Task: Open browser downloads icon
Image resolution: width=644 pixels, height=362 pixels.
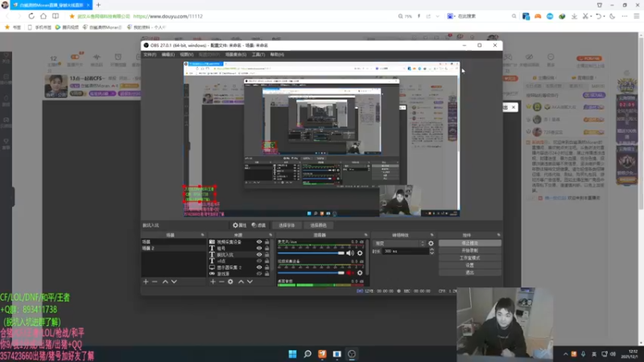Action: click(x=574, y=16)
